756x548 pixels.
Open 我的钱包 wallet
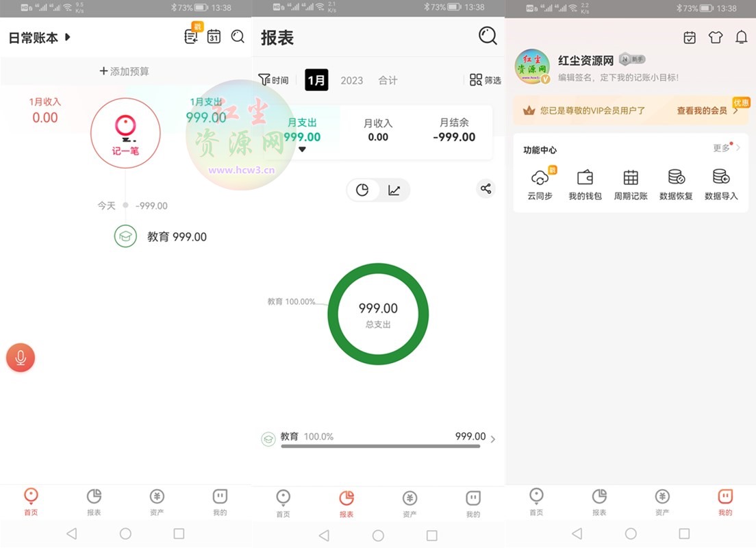[x=585, y=184]
